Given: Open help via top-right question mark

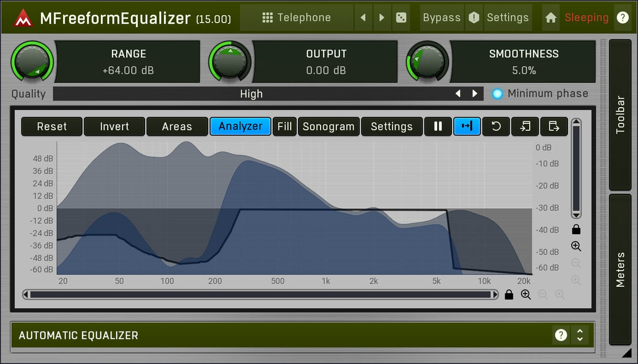Looking at the screenshot, I should point(623,18).
